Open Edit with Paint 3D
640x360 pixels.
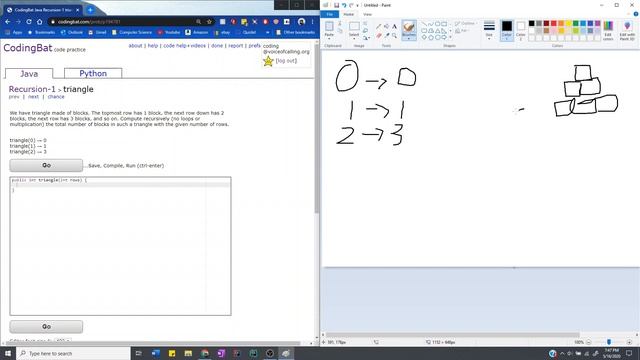point(627,31)
